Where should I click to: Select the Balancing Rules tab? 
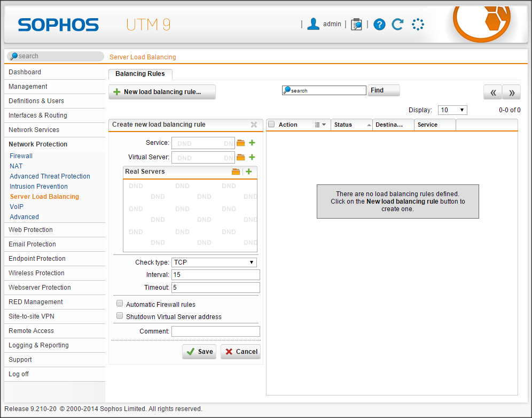tap(140, 74)
